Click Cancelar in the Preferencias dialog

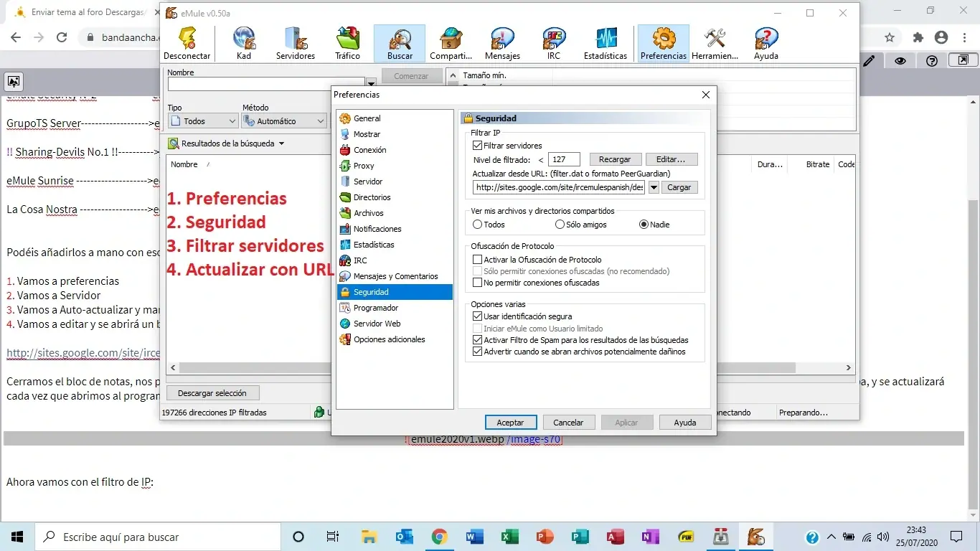[568, 423]
